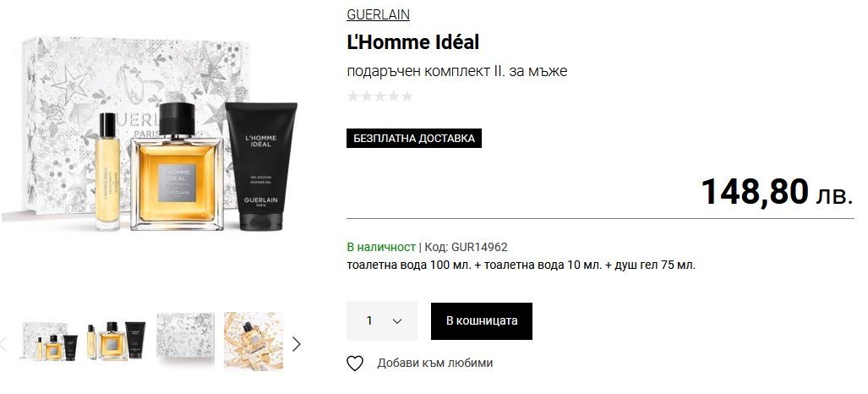Screen dimensions: 868x394
Task: Show next thumbnails with right arrow
Action: pyautogui.click(x=297, y=344)
